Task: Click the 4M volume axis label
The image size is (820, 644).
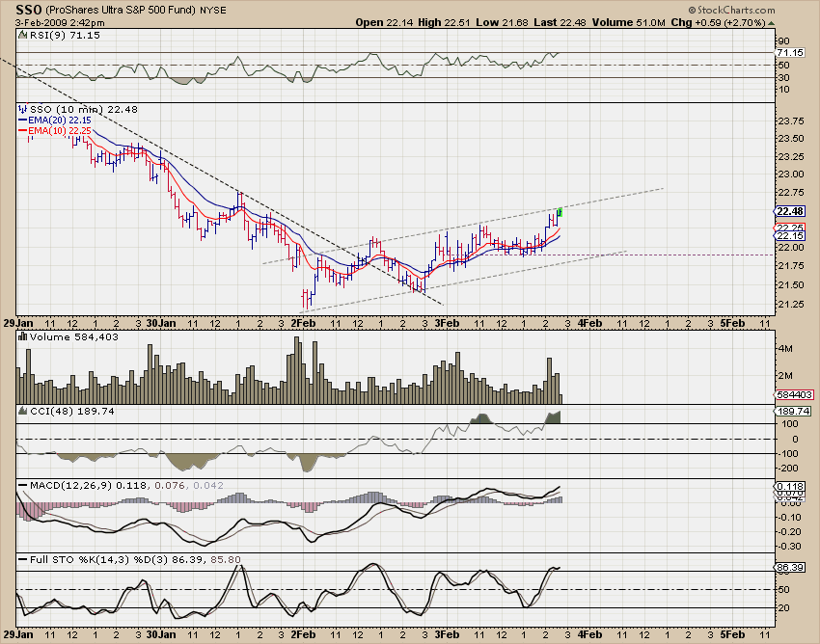Action: click(x=785, y=349)
